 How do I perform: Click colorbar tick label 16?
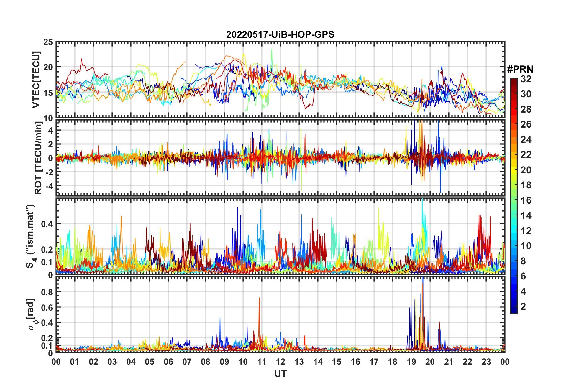pos(526,200)
